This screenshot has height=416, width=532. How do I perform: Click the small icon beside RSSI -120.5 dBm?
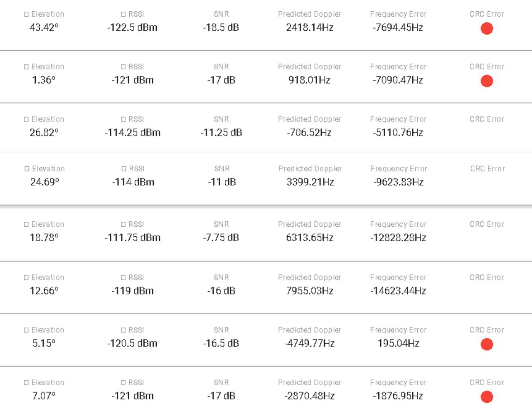pyautogui.click(x=123, y=330)
